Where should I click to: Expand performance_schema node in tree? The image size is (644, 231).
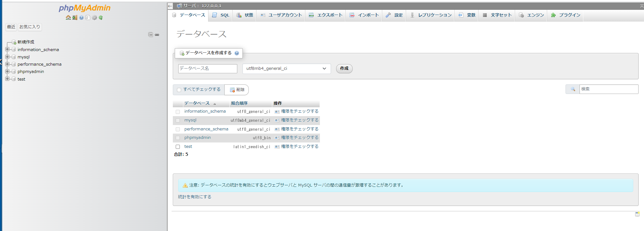click(7, 64)
